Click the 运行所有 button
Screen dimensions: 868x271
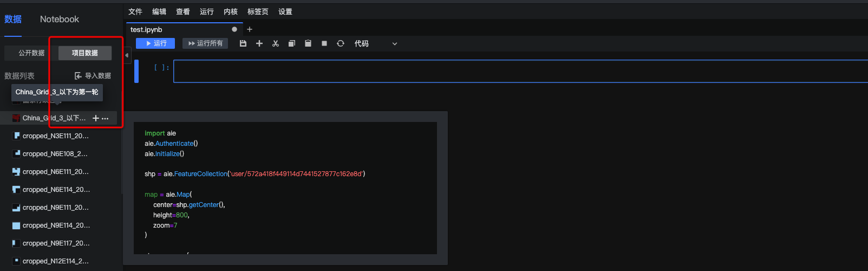coord(205,43)
